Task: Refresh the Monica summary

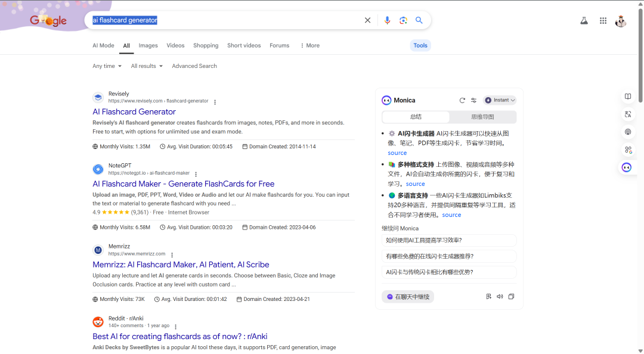Action: tap(462, 100)
